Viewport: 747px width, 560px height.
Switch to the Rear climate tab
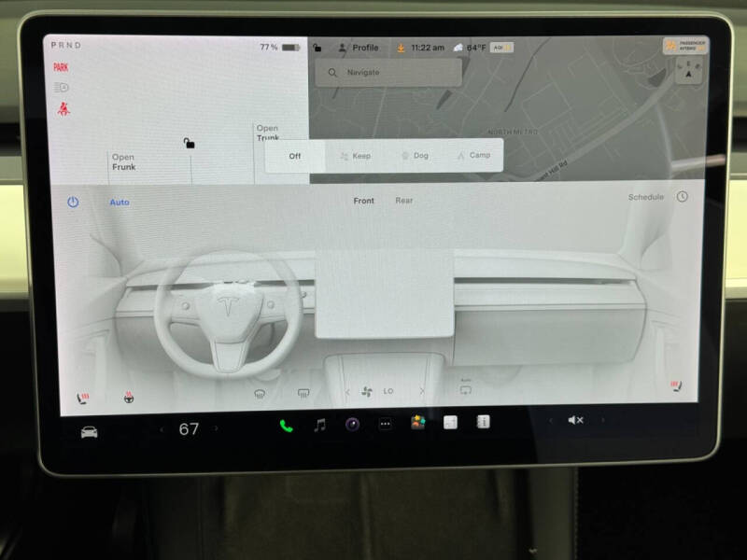(404, 200)
